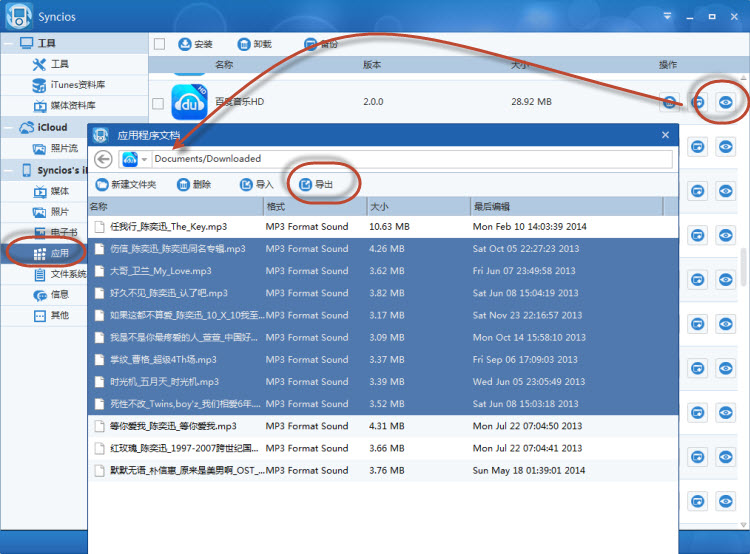Click 导出 export button
The height and width of the screenshot is (554, 750).
tap(316, 185)
